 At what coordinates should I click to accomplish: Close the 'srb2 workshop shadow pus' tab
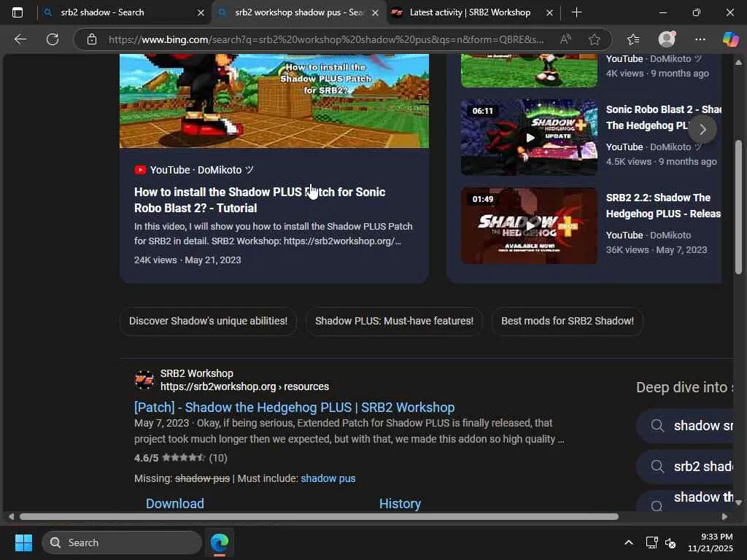point(375,13)
